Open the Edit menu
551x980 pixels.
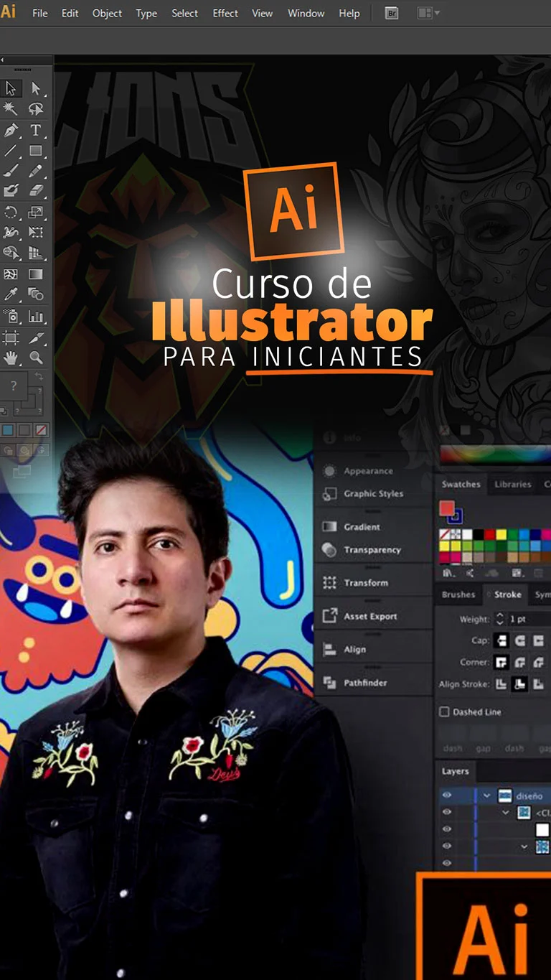tap(70, 14)
